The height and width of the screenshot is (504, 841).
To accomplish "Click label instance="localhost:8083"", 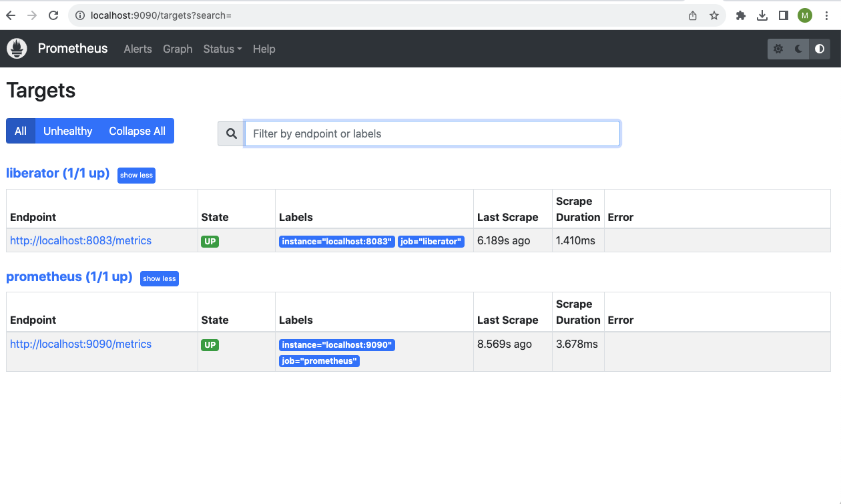I will pyautogui.click(x=337, y=242).
